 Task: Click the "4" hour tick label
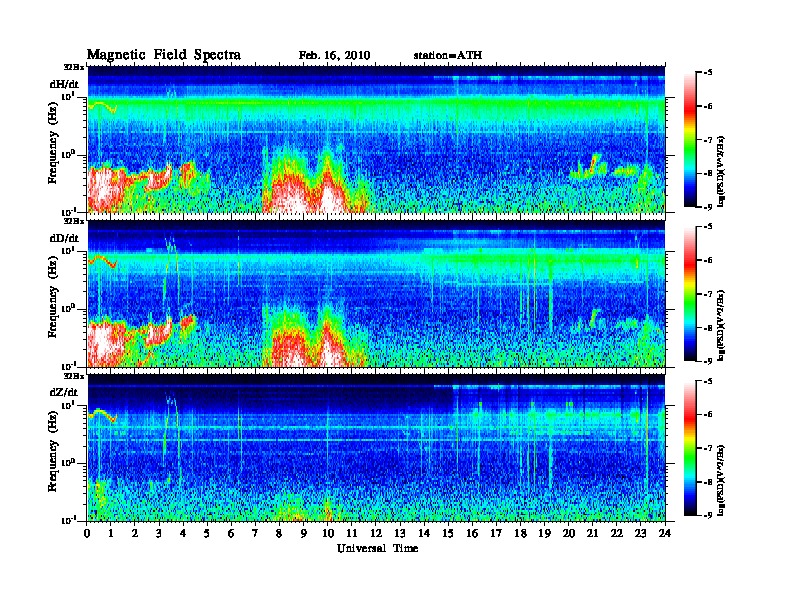point(183,534)
